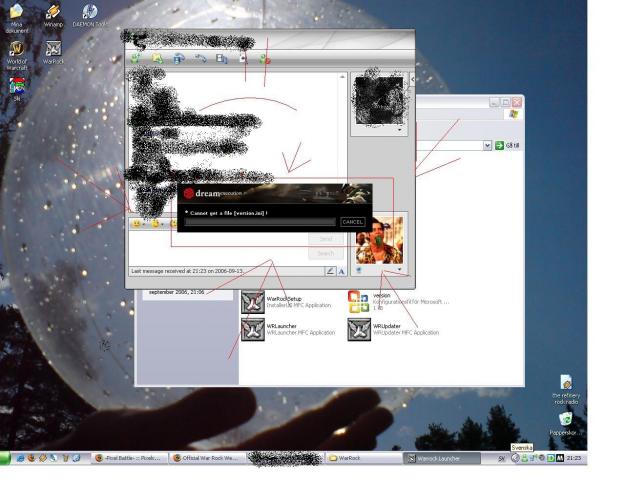Click the system clock showing 21:23
The width and height of the screenshot is (625, 500).
pos(574,458)
